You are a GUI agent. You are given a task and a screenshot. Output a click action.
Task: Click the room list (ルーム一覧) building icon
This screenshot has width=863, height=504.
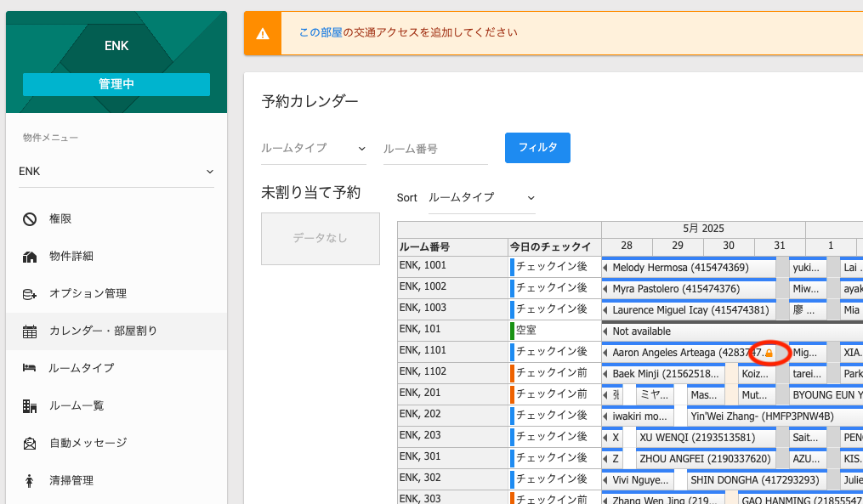click(x=30, y=406)
